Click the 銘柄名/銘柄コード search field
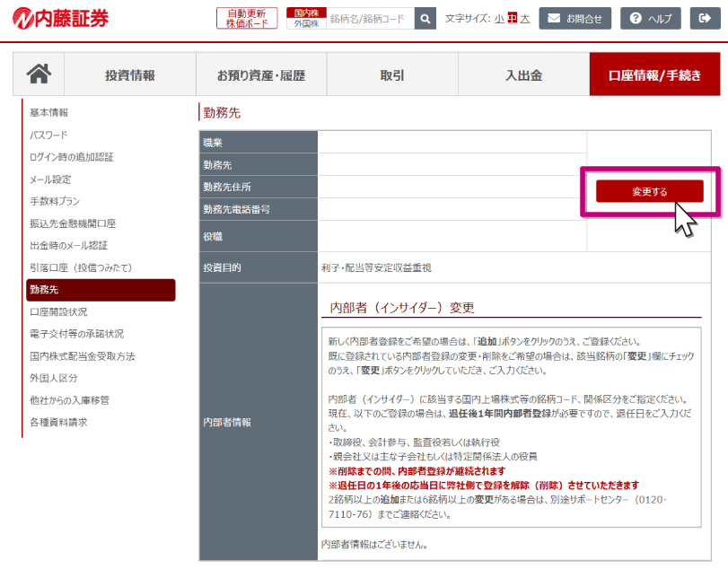Viewport: 728px width, 569px height. click(x=369, y=18)
